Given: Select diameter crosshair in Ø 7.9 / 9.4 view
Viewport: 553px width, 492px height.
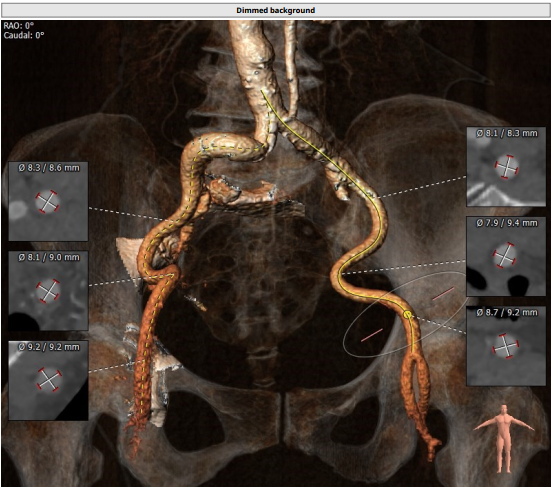Looking at the screenshot, I should click(x=505, y=255).
